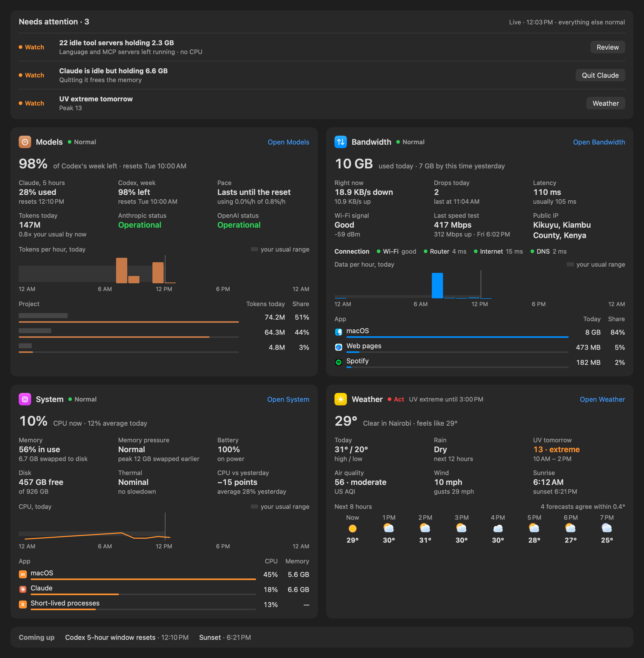Screen dimensions: 644x658
Task: Click the '417 Mbps' speed test result
Action: [452, 225]
